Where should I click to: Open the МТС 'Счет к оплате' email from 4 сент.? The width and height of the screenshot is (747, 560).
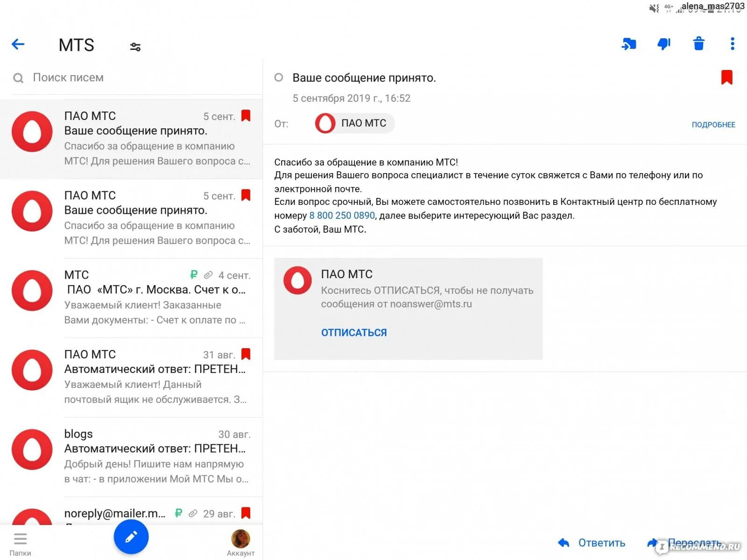[131, 298]
